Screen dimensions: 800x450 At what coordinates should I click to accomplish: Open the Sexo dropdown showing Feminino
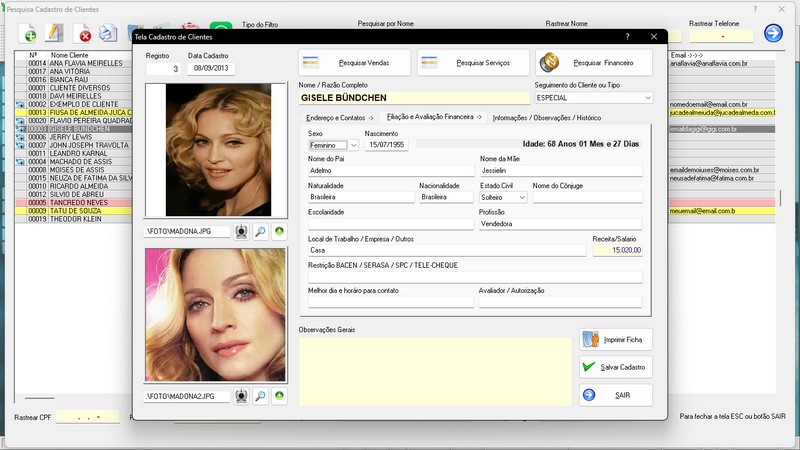click(353, 146)
